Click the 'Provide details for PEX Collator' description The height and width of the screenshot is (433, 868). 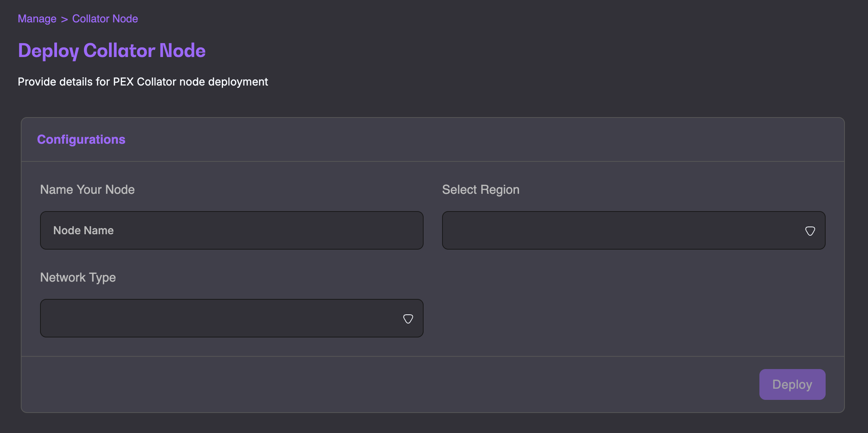coord(142,82)
